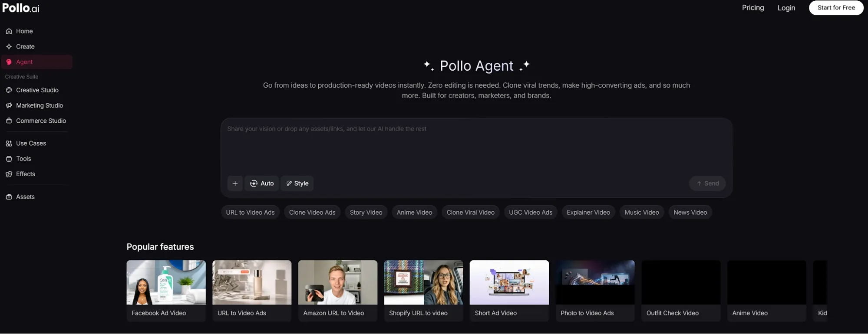Select the UGC Video Ads chip
868x334 pixels.
tap(531, 213)
